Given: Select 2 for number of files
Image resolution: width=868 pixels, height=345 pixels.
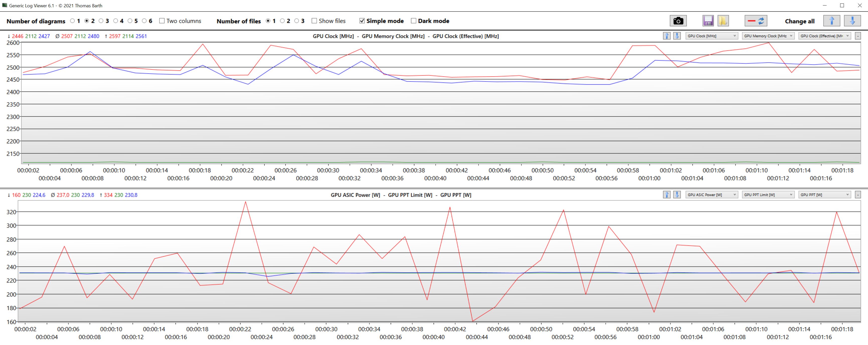Looking at the screenshot, I should pos(282,21).
